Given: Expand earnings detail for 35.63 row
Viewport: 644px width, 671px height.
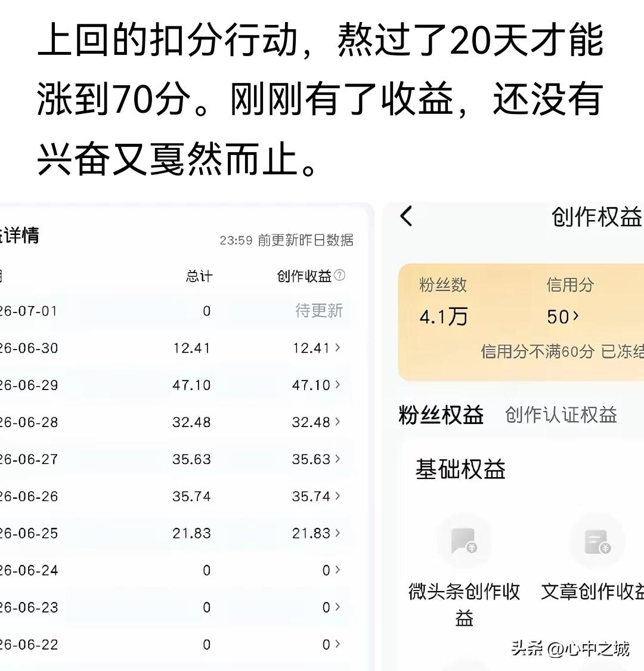Looking at the screenshot, I should (x=338, y=459).
